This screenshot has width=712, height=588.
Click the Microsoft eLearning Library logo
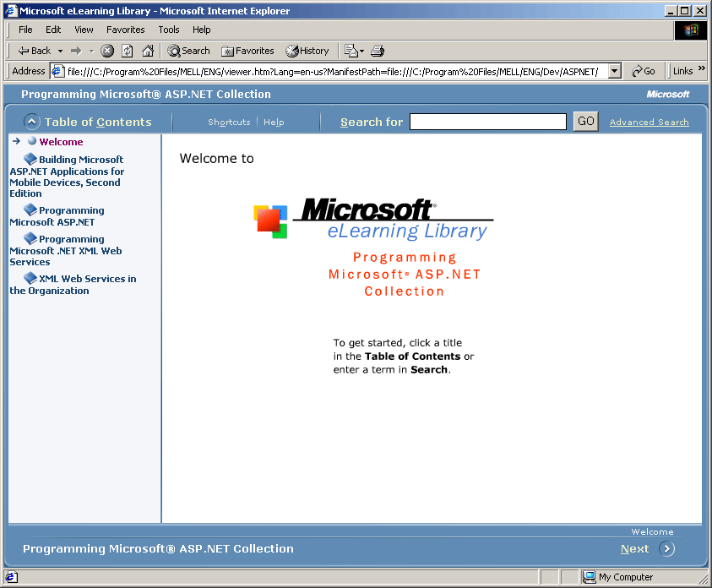tap(373, 219)
